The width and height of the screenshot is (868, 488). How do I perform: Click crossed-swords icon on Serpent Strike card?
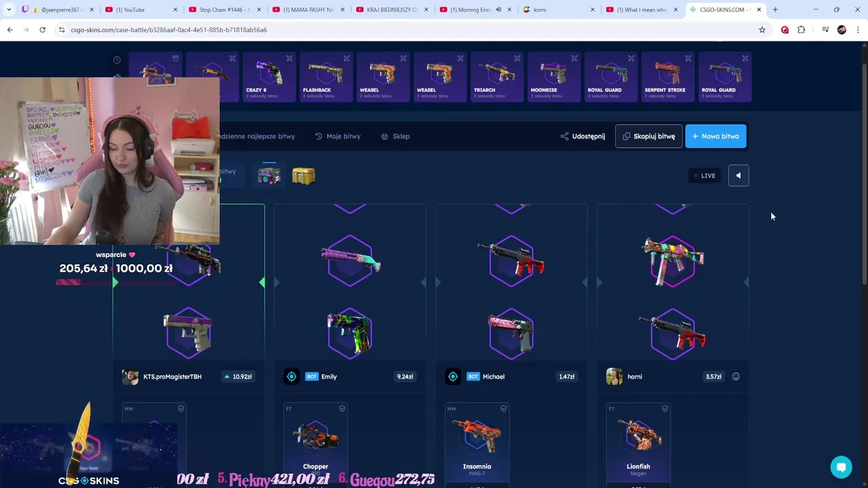tap(688, 58)
